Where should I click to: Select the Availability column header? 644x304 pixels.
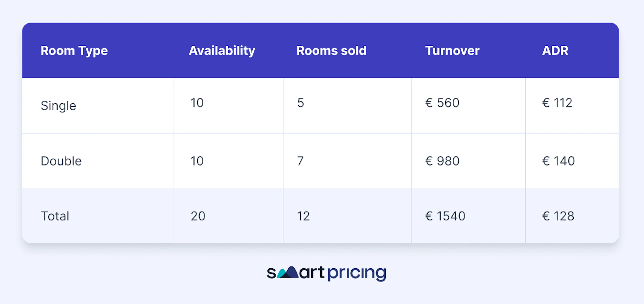222,51
